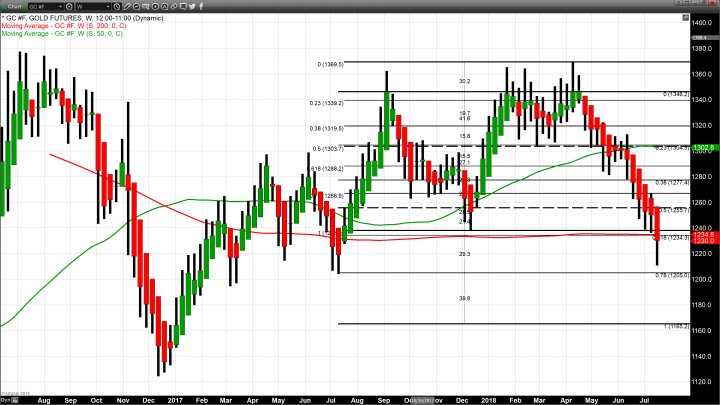This screenshot has height=405, width=720.
Task: Open the clock time settings icon
Action: tap(117, 7)
